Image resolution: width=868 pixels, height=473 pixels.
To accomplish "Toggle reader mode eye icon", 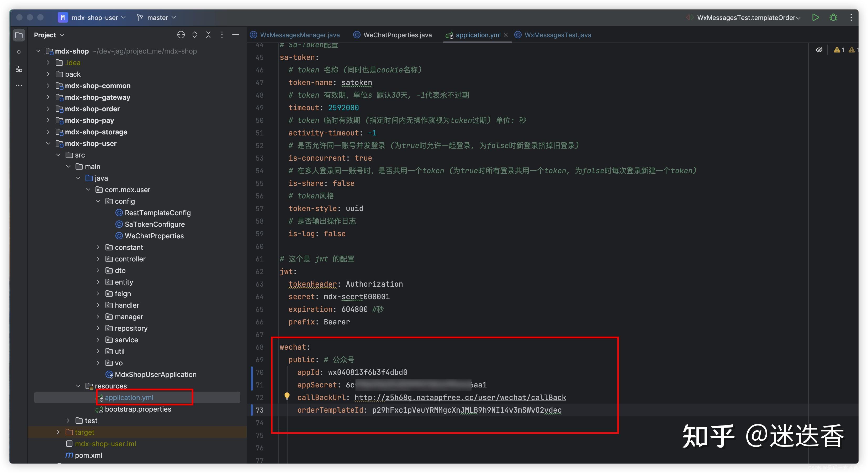I will point(819,50).
